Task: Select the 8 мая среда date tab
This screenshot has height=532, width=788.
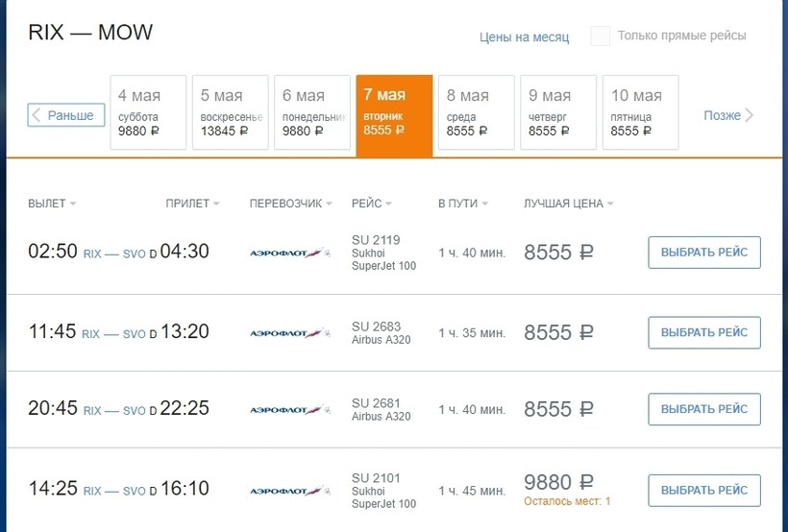Action: coord(477,112)
